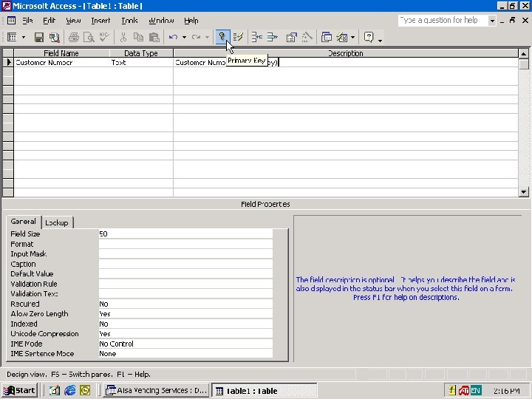Click the Allow Zero Length value 'Yes'
532x399 pixels.
point(185,313)
